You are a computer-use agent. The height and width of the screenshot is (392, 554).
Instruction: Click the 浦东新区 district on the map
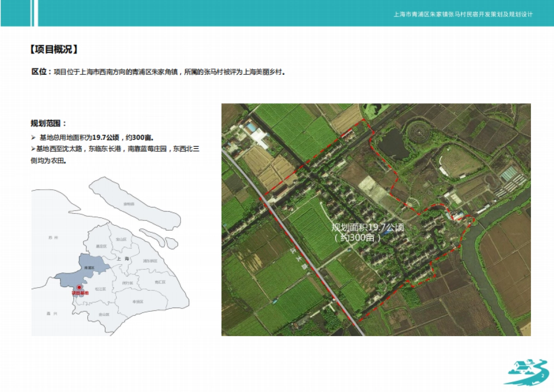149,261
